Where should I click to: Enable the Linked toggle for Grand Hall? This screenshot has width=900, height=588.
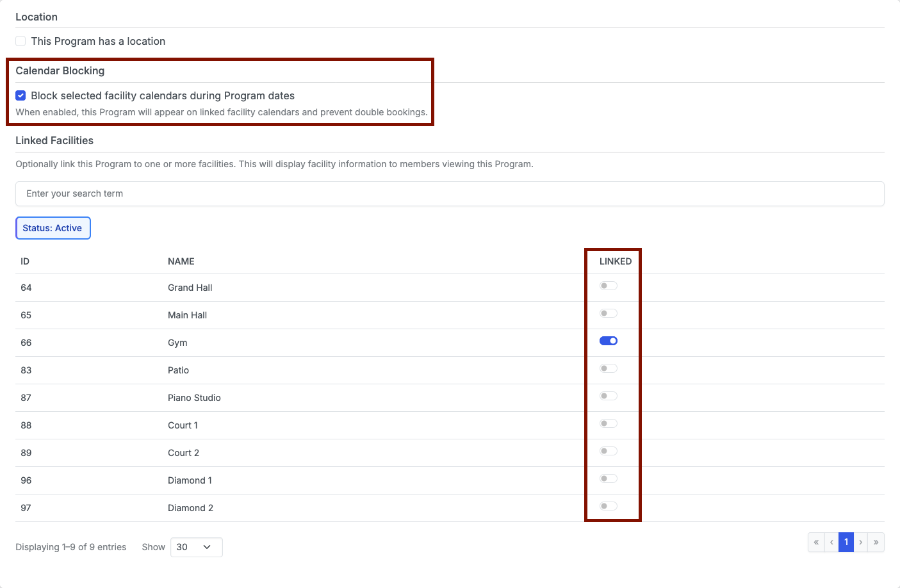click(x=609, y=286)
